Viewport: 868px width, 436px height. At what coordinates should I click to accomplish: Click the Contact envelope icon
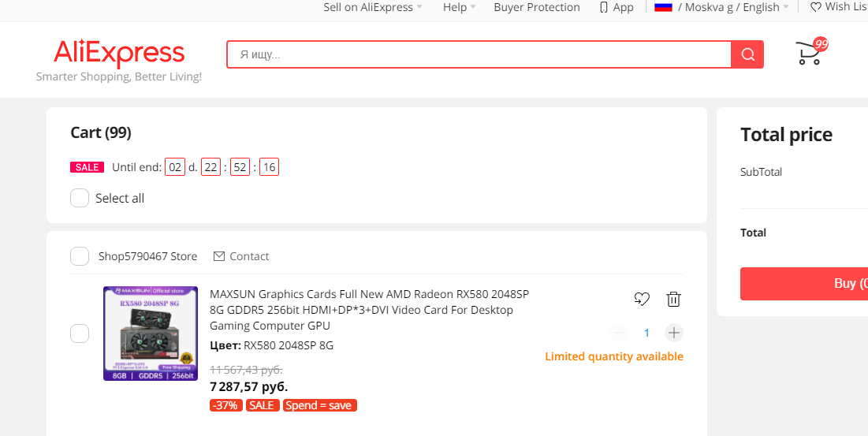coord(219,256)
